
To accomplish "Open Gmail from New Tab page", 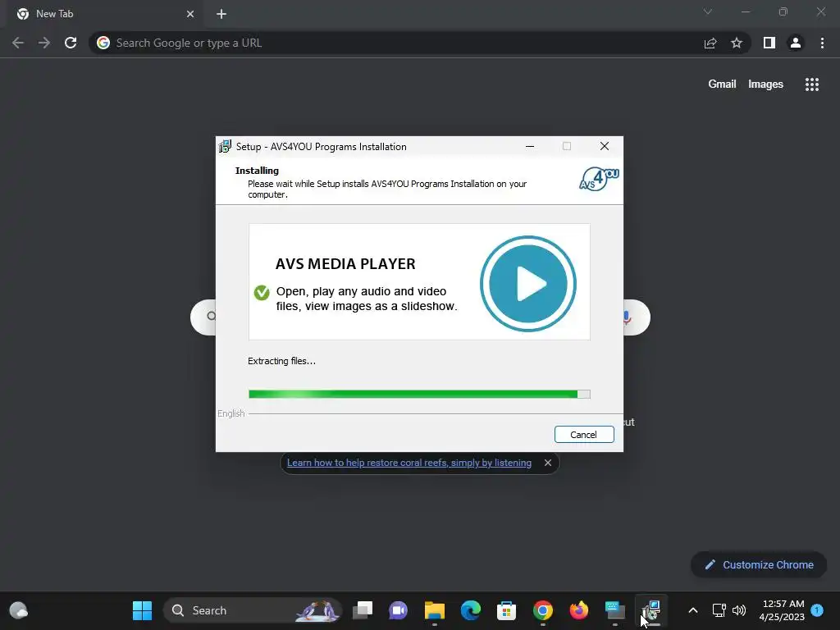I will [x=722, y=84].
